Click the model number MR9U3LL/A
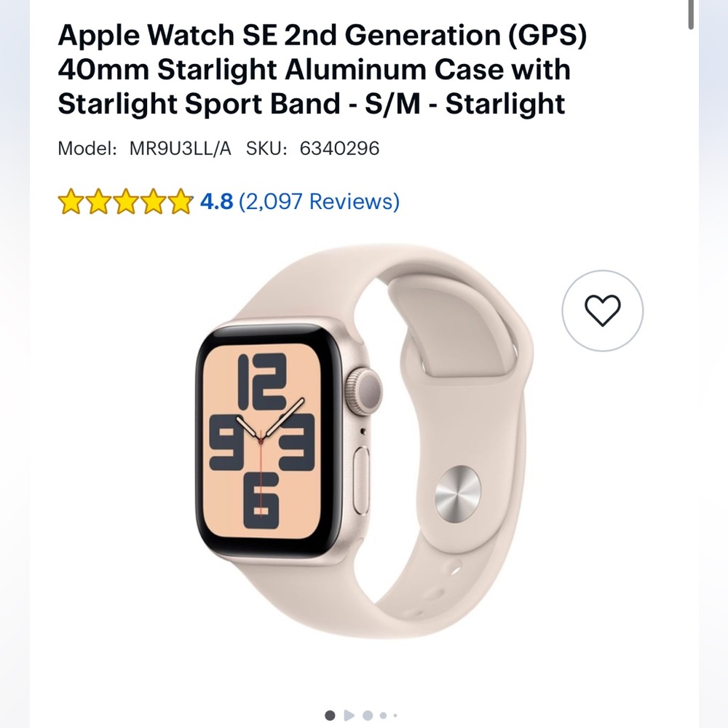This screenshot has width=728, height=728. point(178,149)
